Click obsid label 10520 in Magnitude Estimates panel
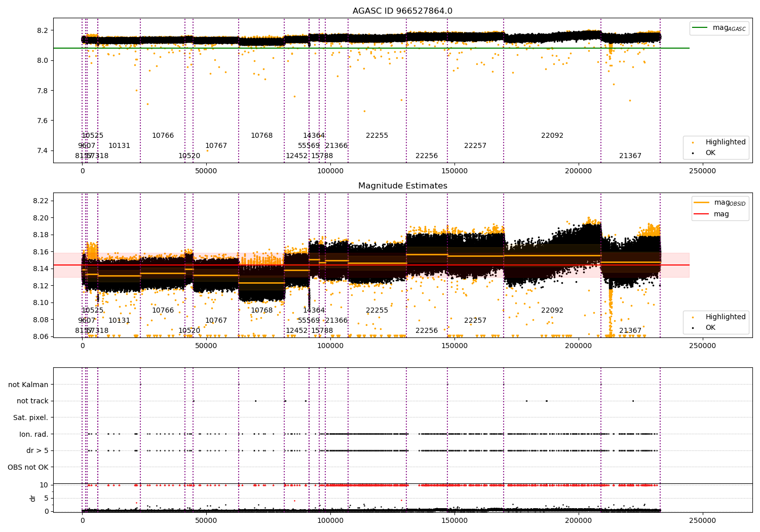Screen dimensions: 760x532 pos(189,331)
